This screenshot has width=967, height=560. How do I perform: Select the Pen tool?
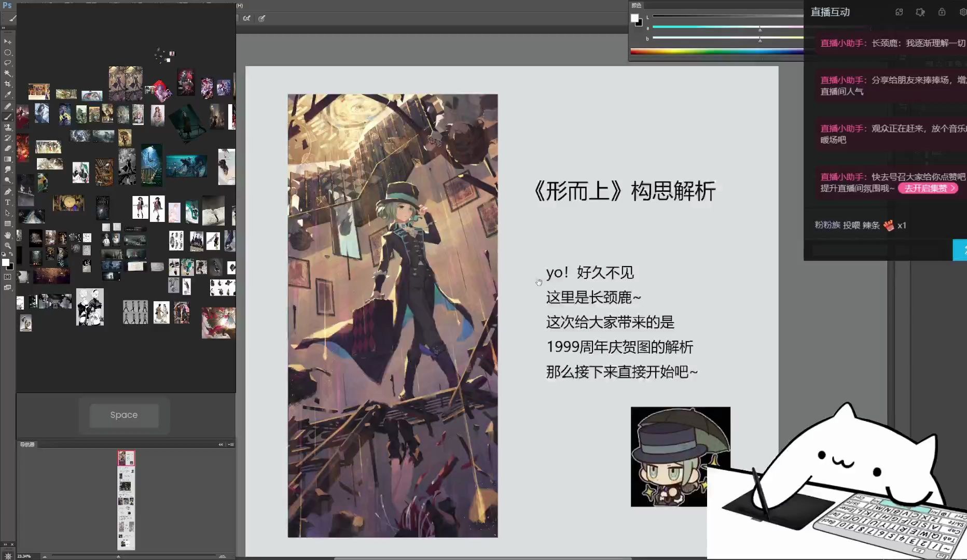(x=8, y=192)
